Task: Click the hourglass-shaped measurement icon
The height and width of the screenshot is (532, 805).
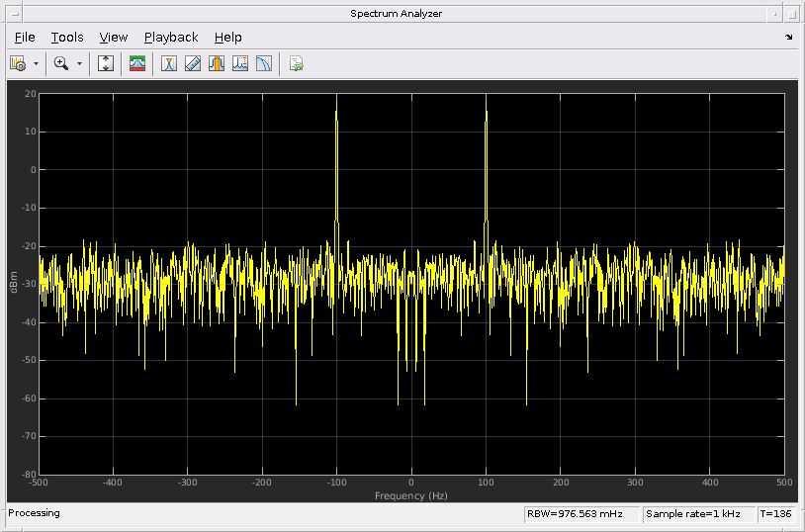Action: (169, 63)
